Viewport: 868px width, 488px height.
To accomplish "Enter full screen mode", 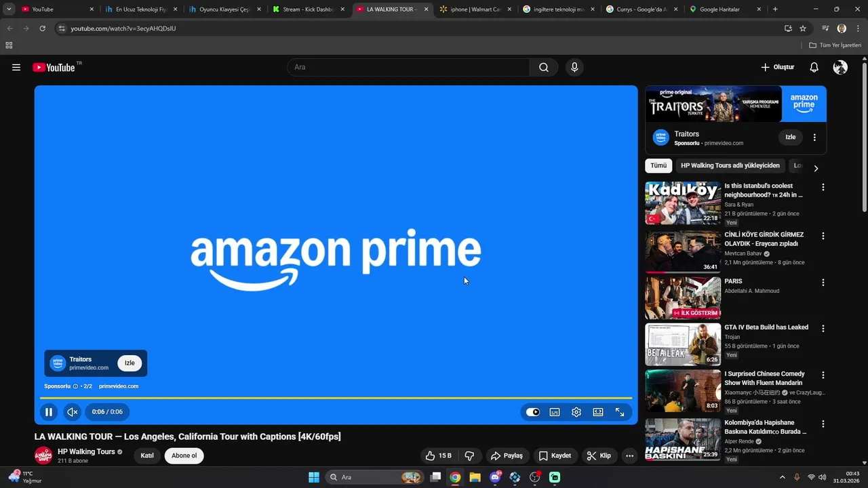I will 620,411.
